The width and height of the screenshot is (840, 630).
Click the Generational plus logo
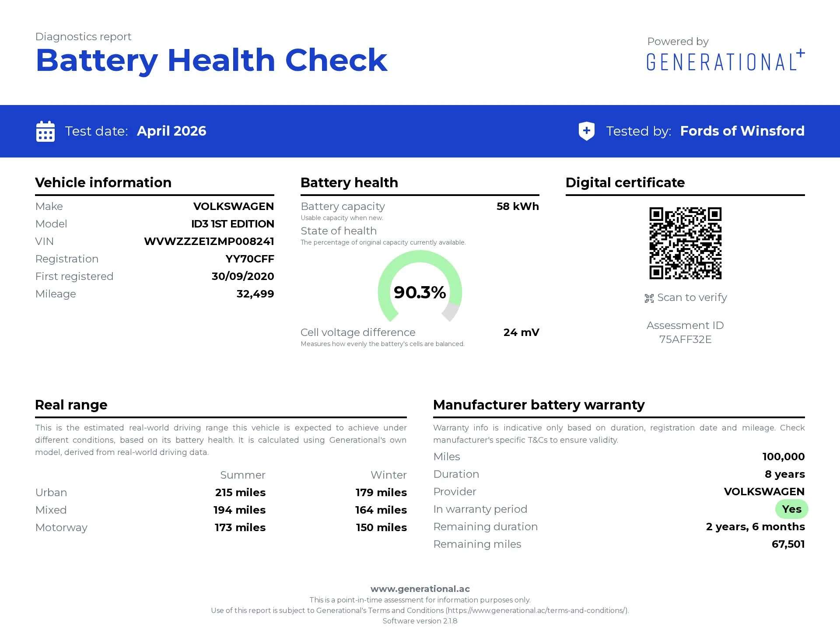[x=725, y=61]
